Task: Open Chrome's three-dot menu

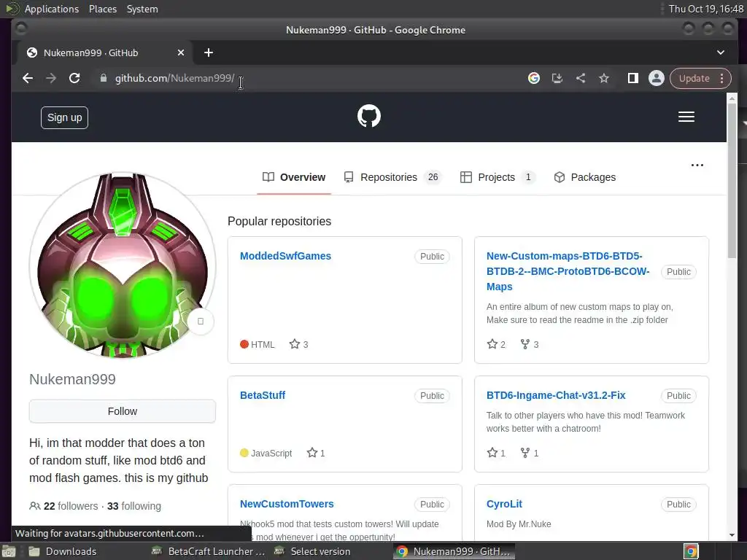Action: tap(721, 78)
